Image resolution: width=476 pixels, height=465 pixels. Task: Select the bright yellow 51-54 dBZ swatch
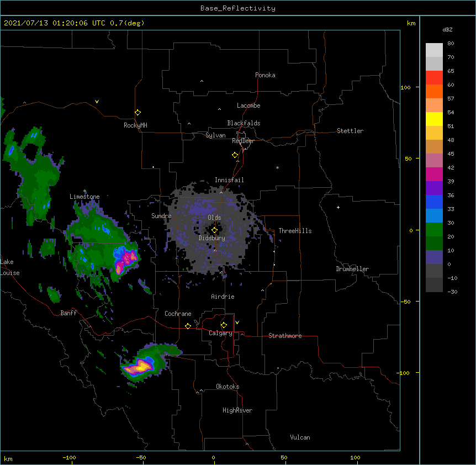click(434, 119)
